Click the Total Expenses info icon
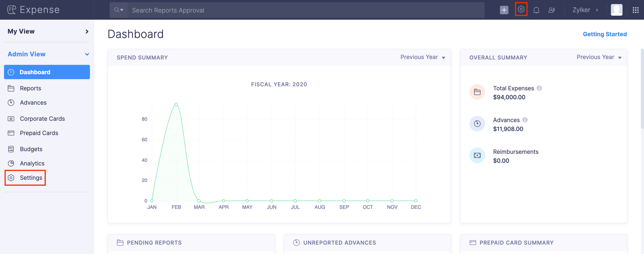644x254 pixels. tap(540, 88)
